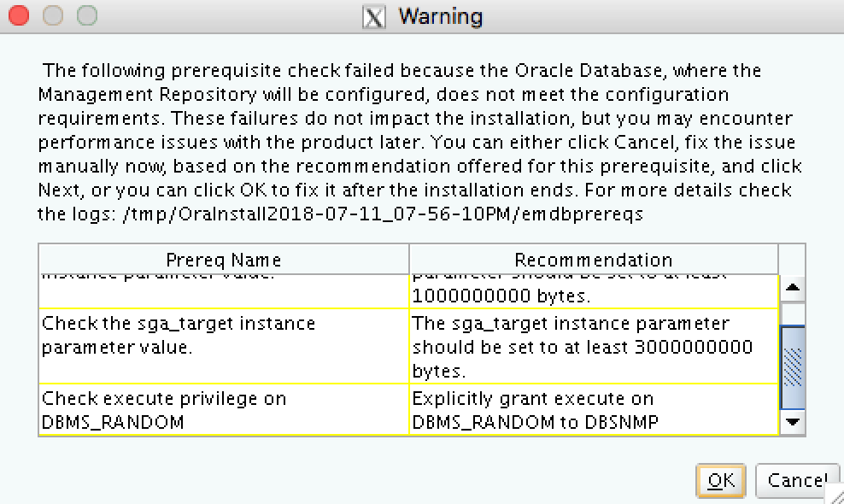Screen dimensions: 844x504
Task: Click the log path /tmp/OraInstall text
Action: pyautogui.click(x=383, y=214)
